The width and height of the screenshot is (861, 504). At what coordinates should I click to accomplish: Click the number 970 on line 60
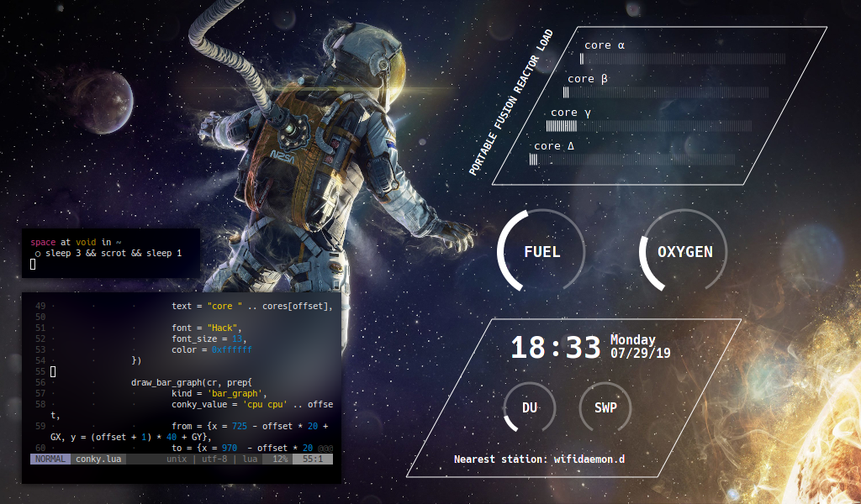point(230,448)
